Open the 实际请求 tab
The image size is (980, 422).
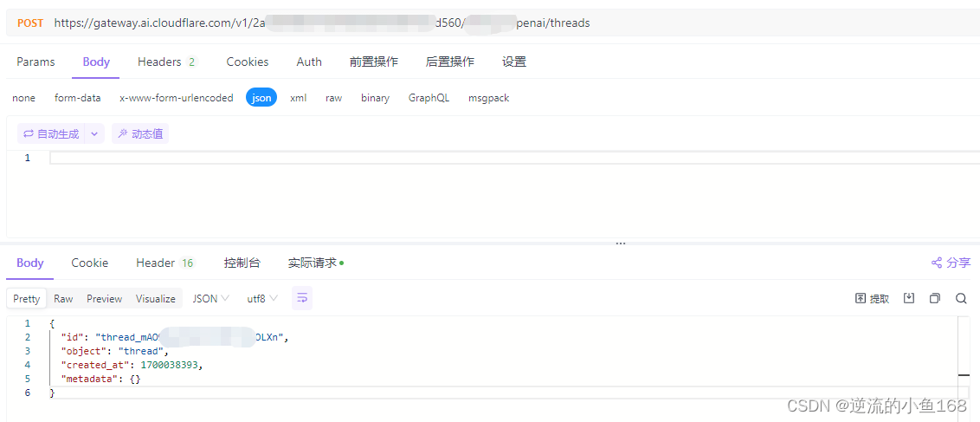click(x=316, y=263)
